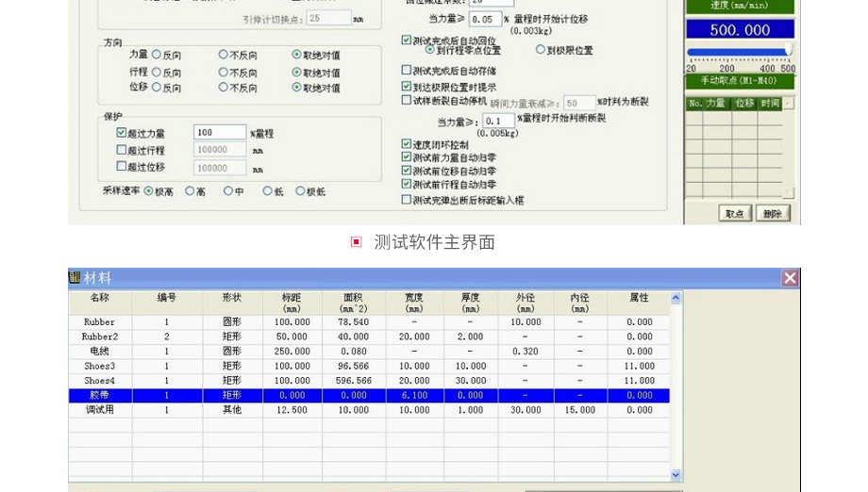Click the 材料 window title icon
This screenshot has width=868, height=492.
75,277
